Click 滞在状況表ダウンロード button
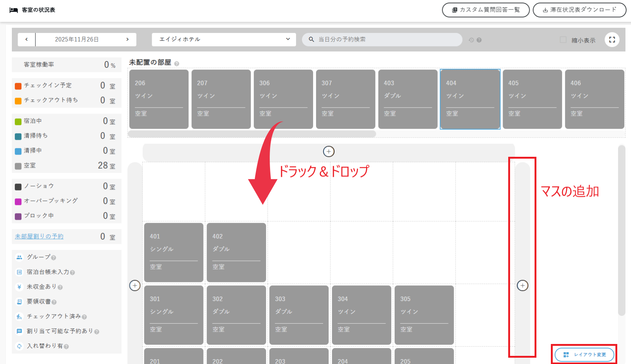631x364 pixels. 579,10
